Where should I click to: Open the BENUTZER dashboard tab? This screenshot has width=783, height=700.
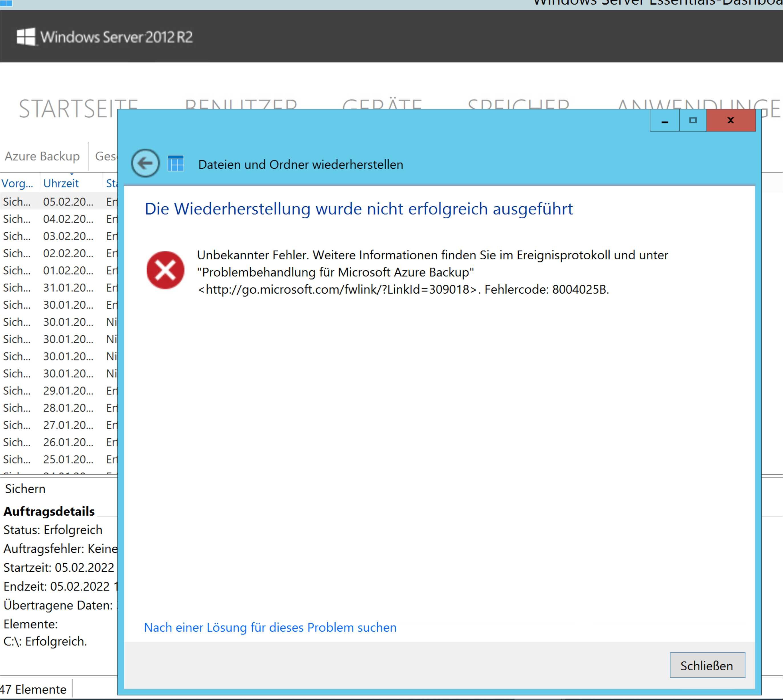point(241,105)
